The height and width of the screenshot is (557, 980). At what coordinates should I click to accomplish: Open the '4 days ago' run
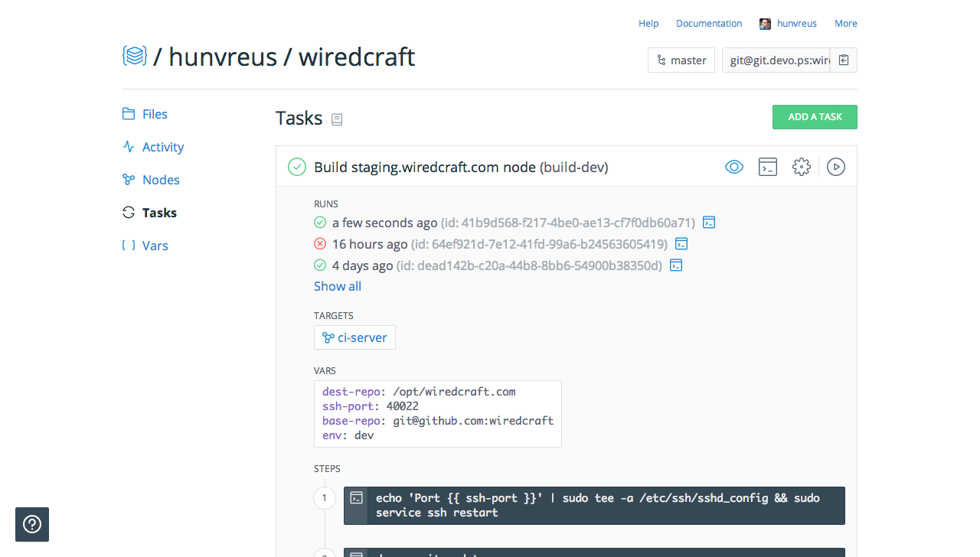[x=363, y=265]
